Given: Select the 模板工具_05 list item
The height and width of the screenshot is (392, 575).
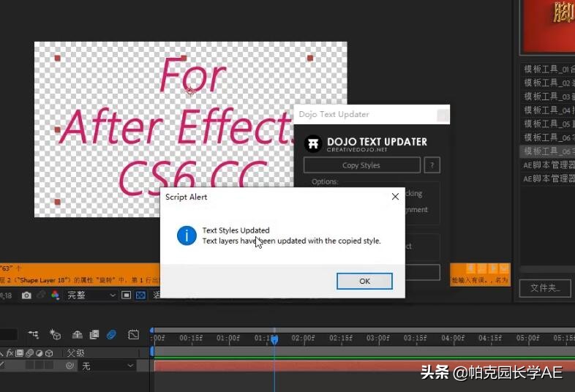Looking at the screenshot, I should tap(549, 124).
